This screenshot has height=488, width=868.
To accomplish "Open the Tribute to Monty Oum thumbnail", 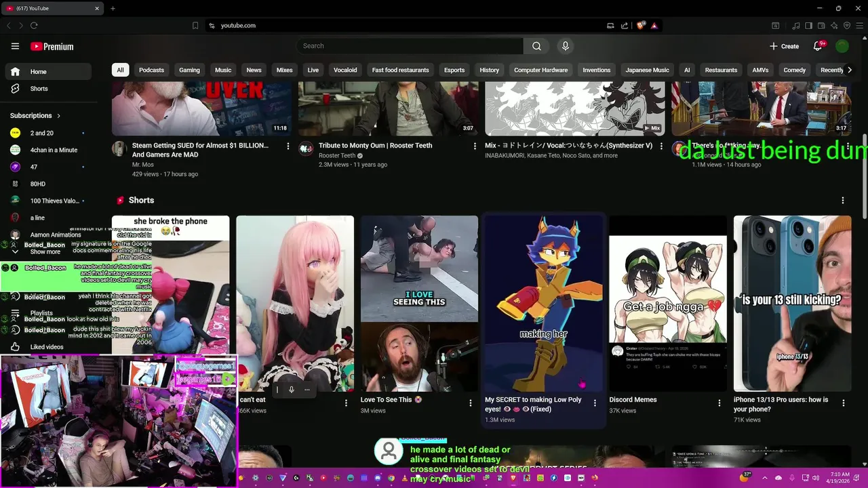I will [389, 108].
